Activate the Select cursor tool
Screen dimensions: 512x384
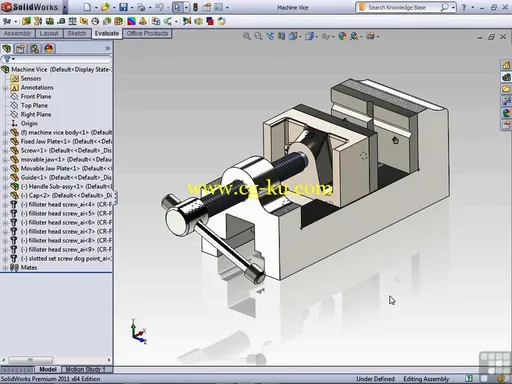(x=177, y=7)
